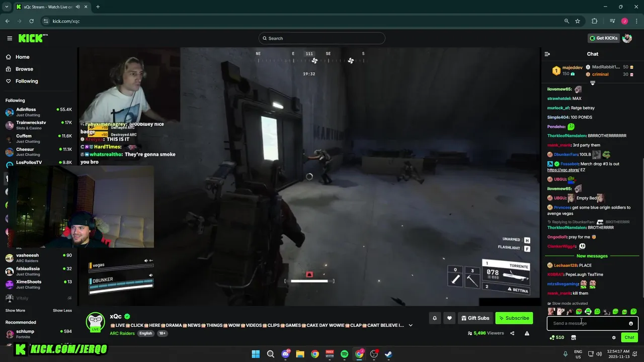
Task: Open the channel points shop icon
Action: point(574,337)
